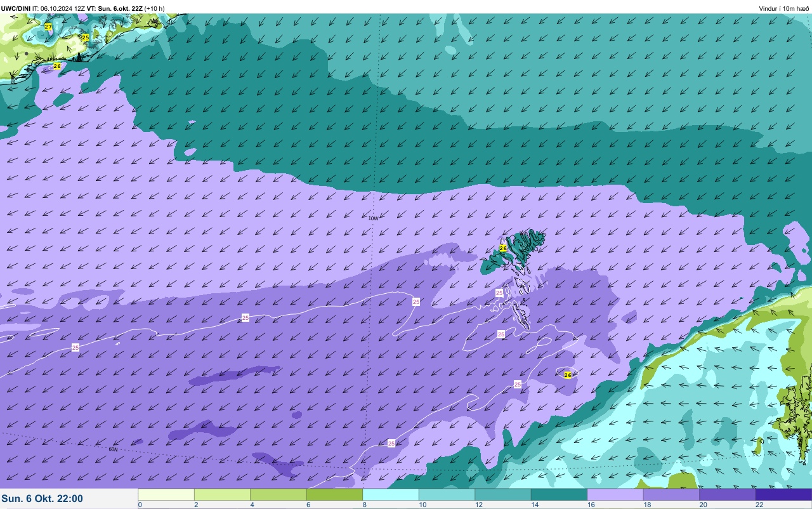Click the legend tick value 16
Viewport: 812px width, 509px height.
pyautogui.click(x=590, y=505)
